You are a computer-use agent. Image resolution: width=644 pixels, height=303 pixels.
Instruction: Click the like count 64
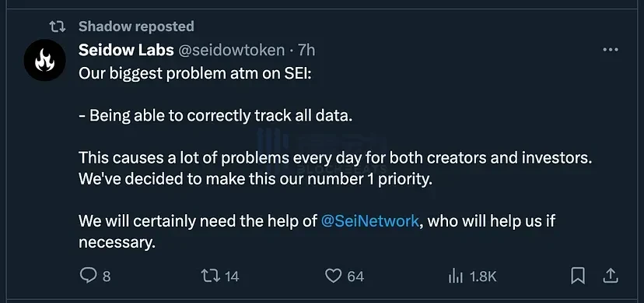(355, 277)
